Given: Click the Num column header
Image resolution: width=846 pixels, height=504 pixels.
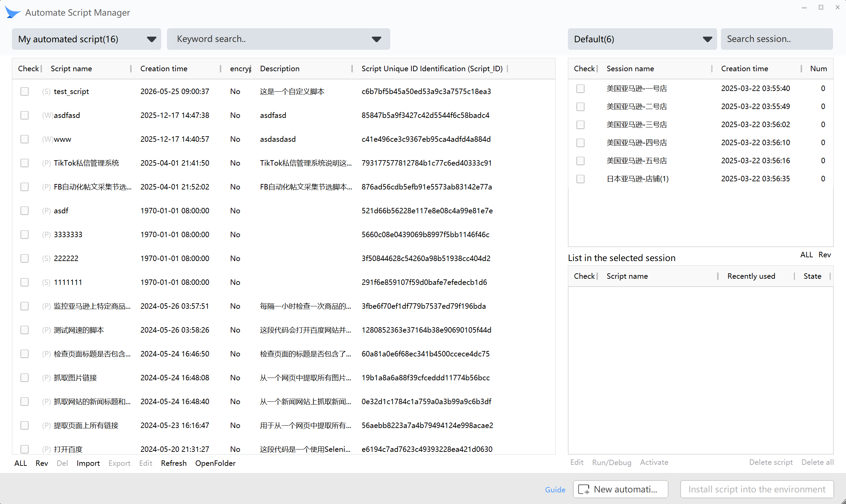Looking at the screenshot, I should click(819, 68).
